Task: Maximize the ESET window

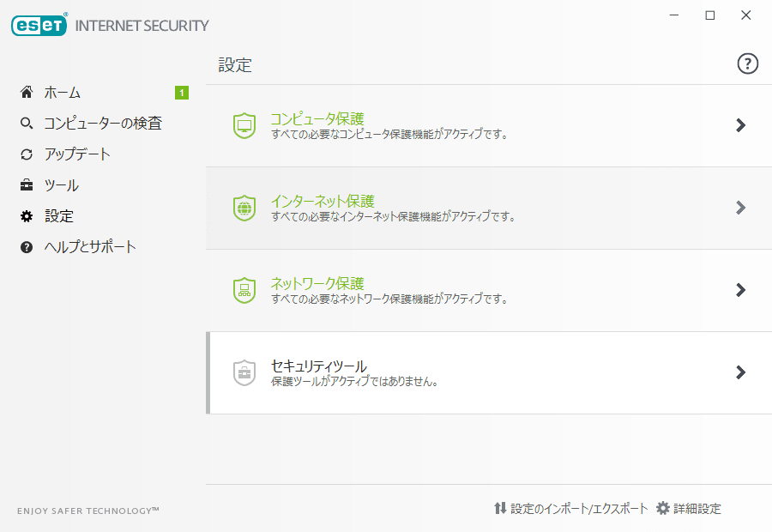Action: [710, 15]
